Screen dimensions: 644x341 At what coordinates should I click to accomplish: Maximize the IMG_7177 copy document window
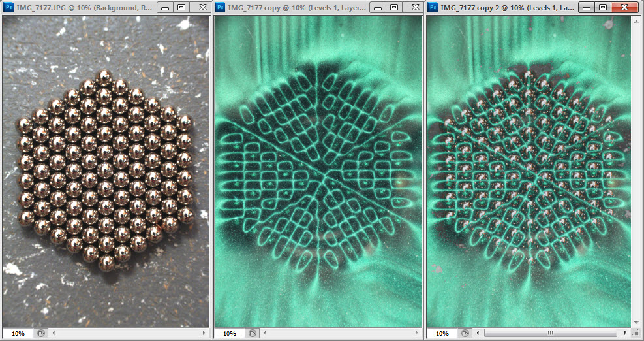[394, 7]
